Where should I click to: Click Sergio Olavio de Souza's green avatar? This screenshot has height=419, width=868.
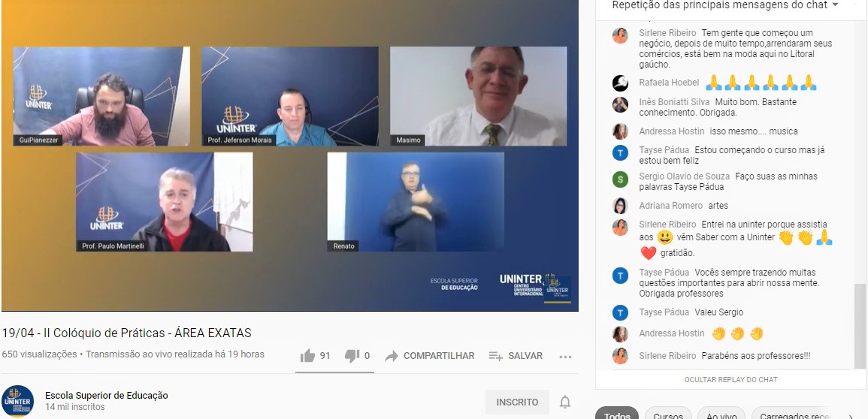pos(620,179)
